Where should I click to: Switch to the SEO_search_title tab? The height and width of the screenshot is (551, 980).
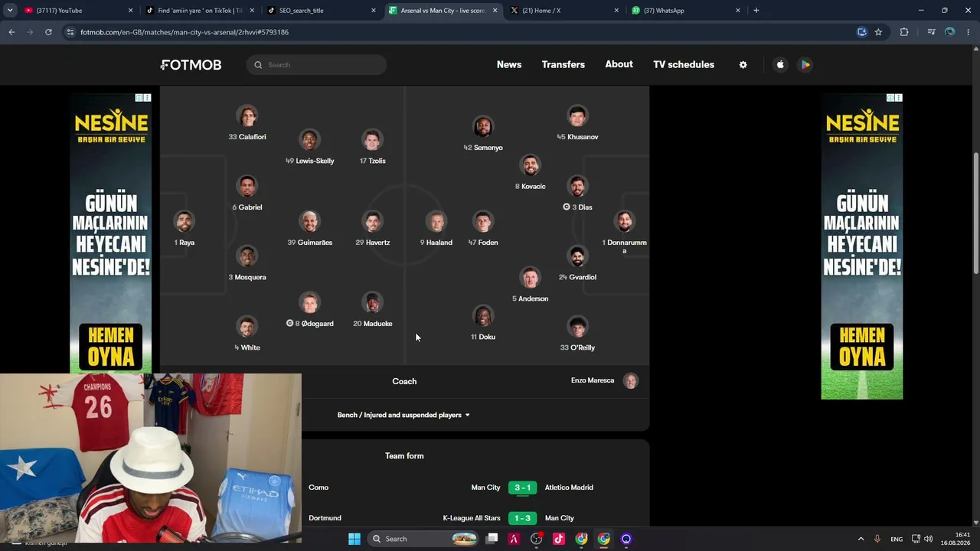322,11
